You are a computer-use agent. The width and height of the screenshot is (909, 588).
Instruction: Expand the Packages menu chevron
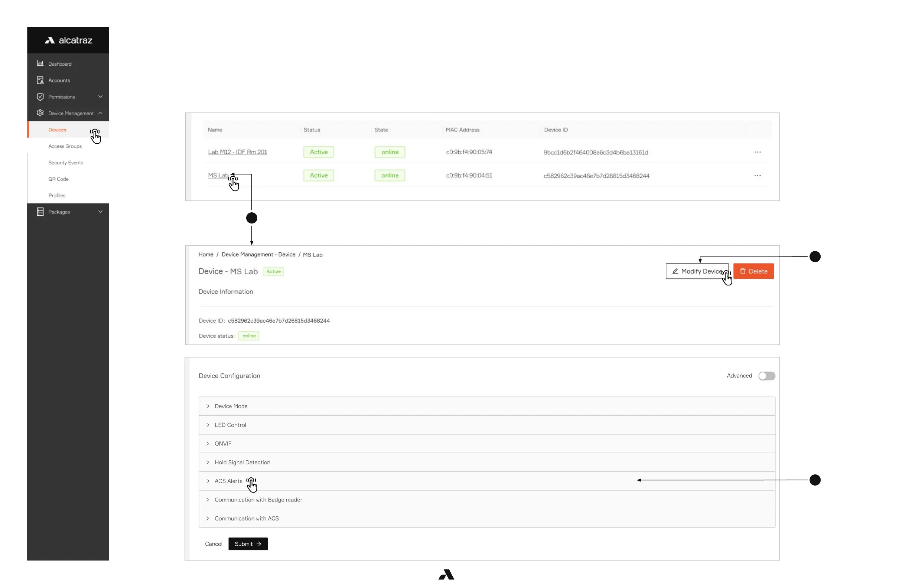[x=101, y=212]
